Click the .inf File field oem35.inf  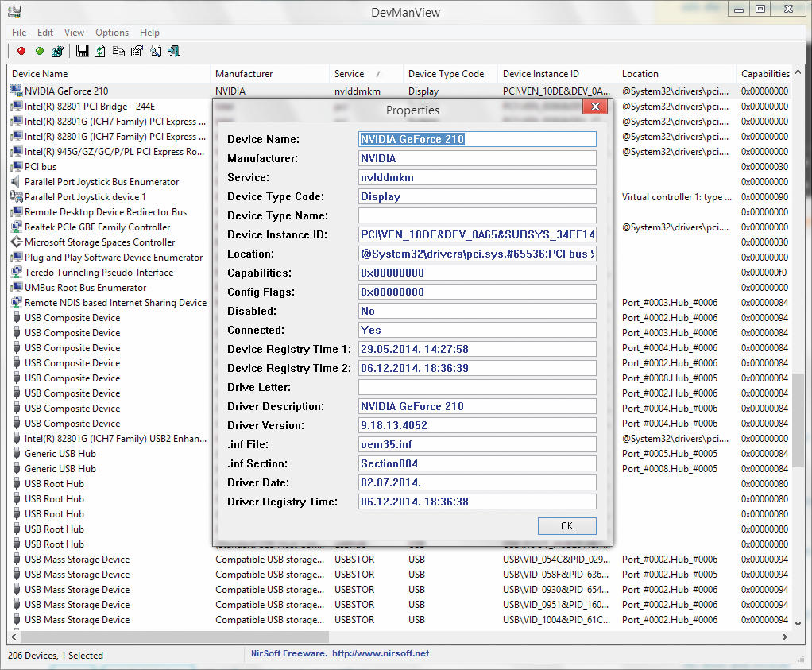click(477, 444)
